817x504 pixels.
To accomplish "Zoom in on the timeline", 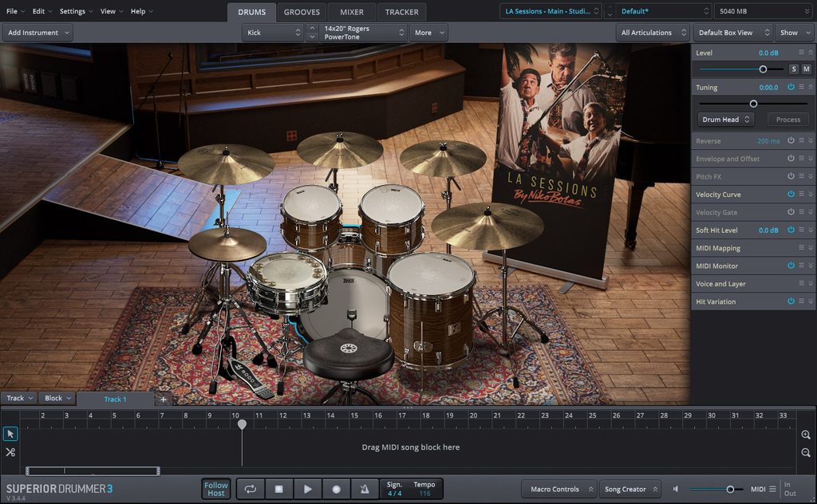I will point(806,435).
